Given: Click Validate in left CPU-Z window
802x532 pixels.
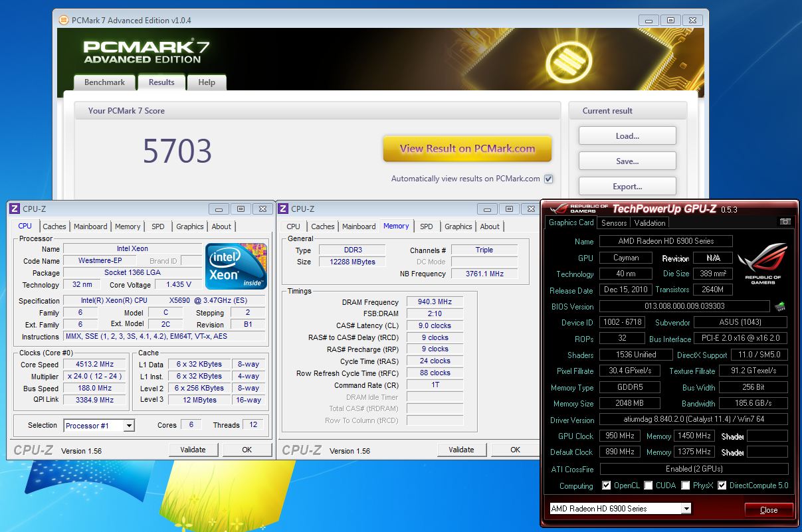Looking at the screenshot, I should click(x=193, y=450).
